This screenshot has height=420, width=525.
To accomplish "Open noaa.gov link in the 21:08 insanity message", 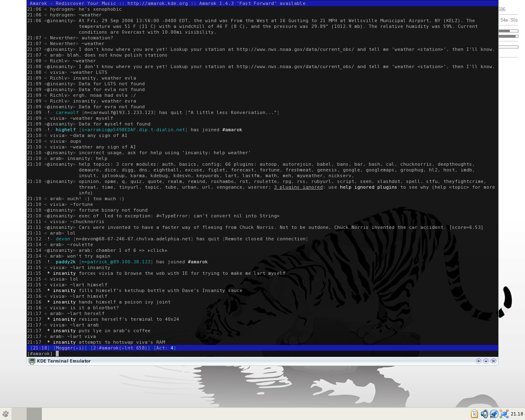I will [x=295, y=66].
